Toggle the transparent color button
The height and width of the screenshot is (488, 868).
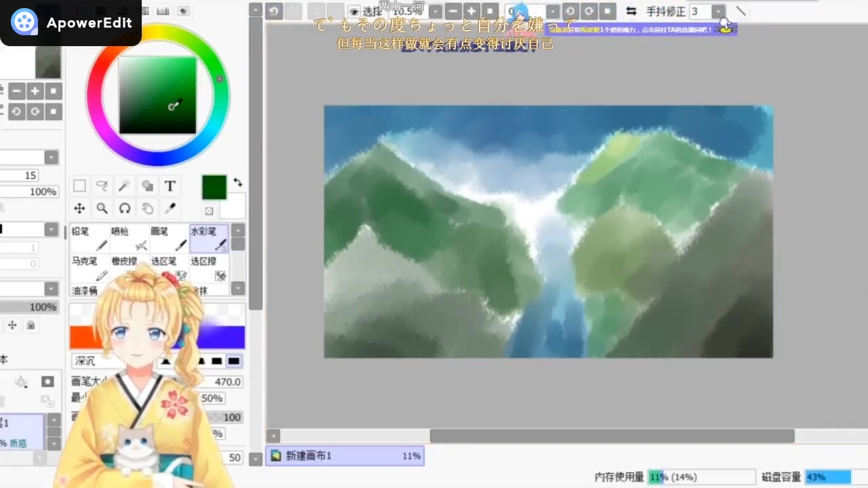(x=209, y=211)
